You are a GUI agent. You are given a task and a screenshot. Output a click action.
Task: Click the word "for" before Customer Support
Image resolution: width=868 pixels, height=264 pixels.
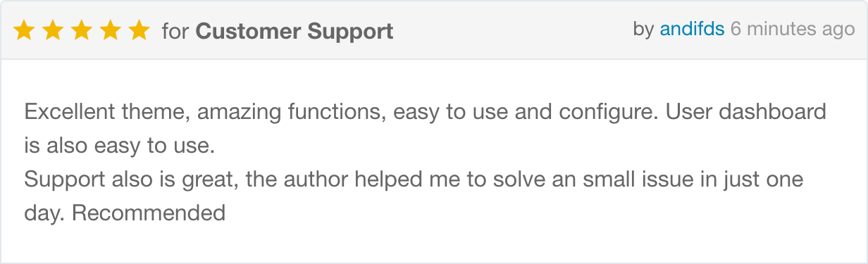click(175, 31)
